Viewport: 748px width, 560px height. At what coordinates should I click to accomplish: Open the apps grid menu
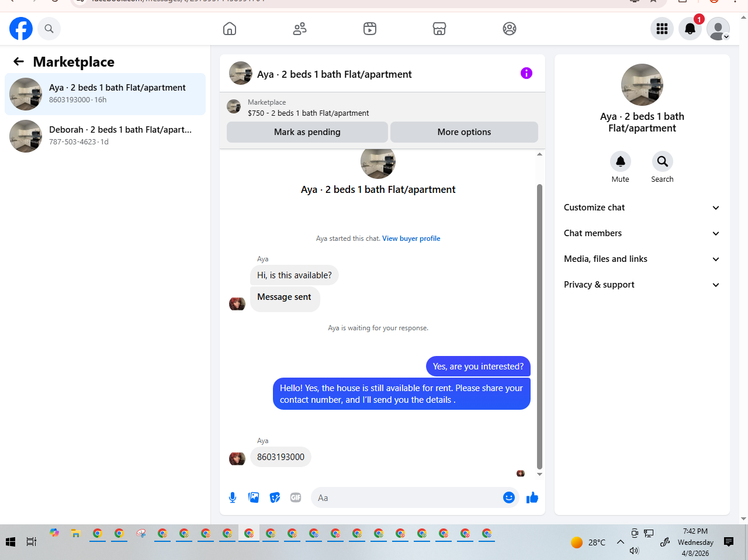(x=662, y=29)
